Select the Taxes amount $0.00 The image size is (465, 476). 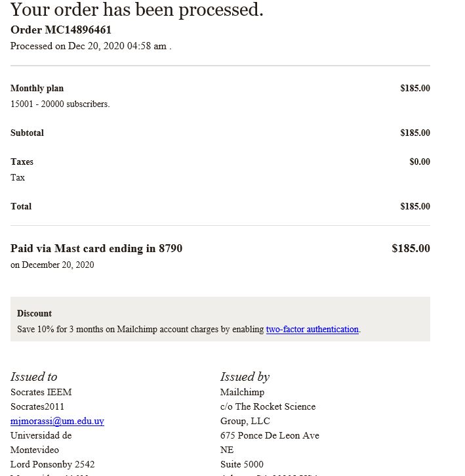420,162
